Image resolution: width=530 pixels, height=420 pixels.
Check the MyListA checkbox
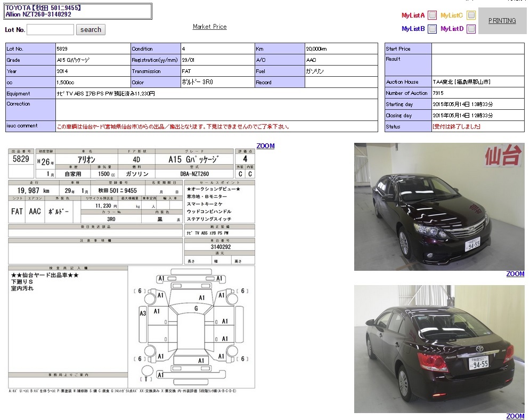click(432, 15)
